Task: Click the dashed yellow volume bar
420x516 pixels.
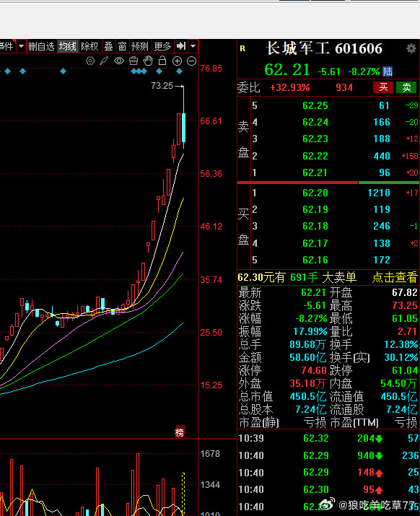Action: click(x=183, y=494)
